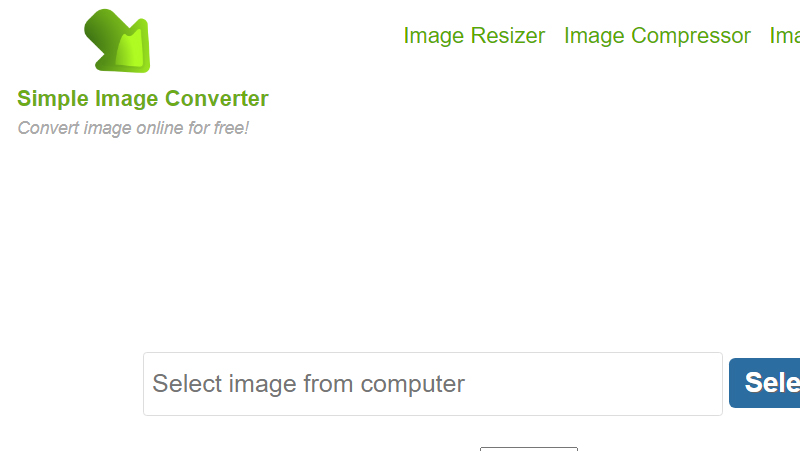The width and height of the screenshot is (800, 451).
Task: Click the cut-off navigation link after Image Compressor
Action: coord(785,36)
